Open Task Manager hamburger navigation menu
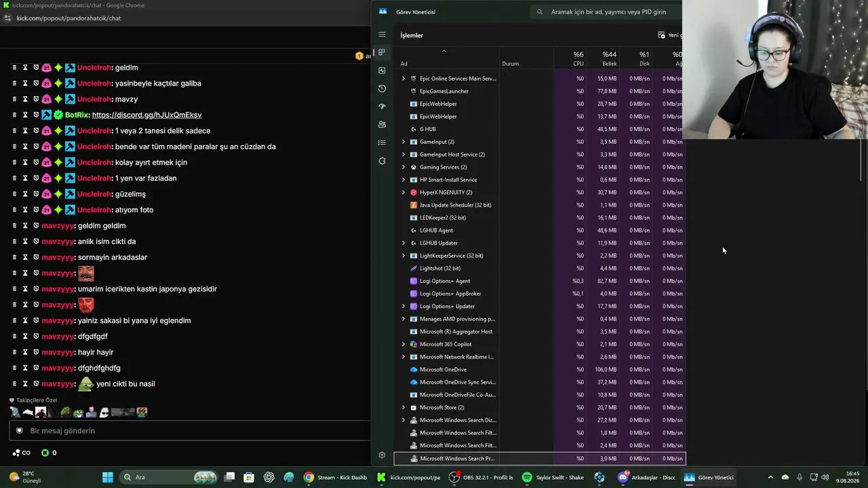Image resolution: width=868 pixels, height=488 pixels. point(382,35)
